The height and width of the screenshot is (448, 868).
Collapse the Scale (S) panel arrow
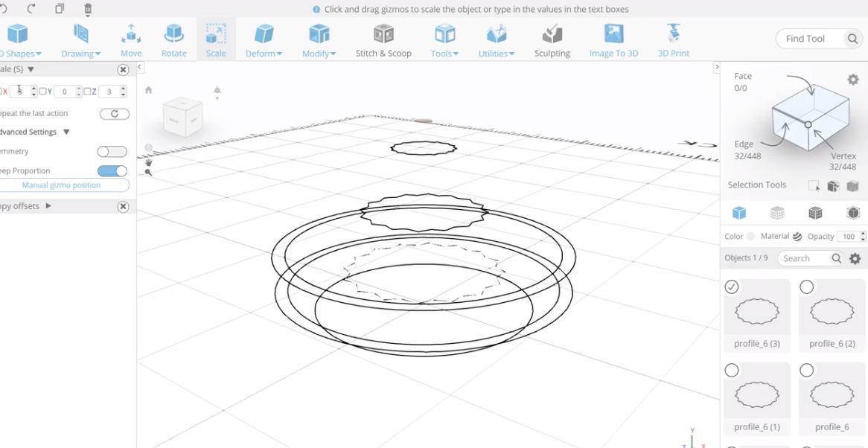point(31,69)
